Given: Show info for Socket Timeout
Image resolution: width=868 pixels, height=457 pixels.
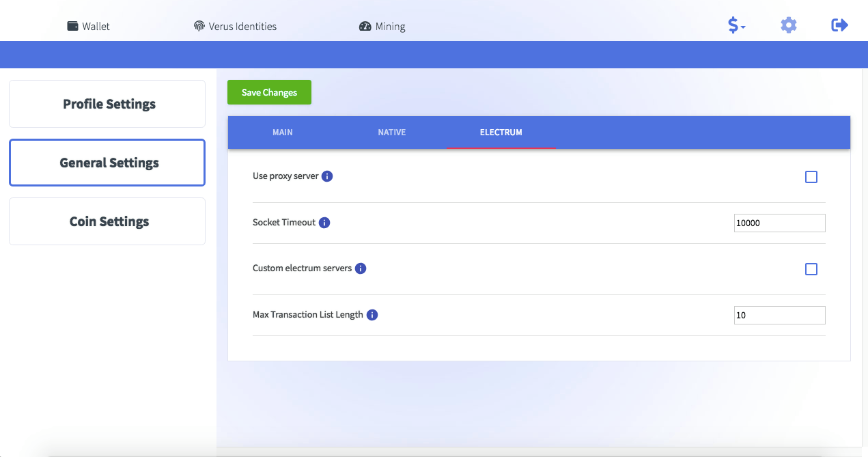Looking at the screenshot, I should (x=324, y=223).
